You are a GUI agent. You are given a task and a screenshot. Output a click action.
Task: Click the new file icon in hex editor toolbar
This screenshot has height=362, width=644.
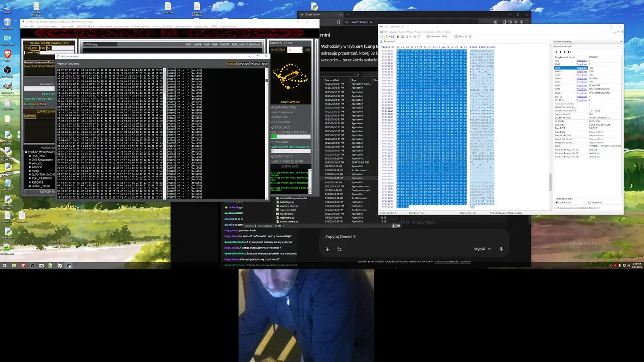(381, 36)
